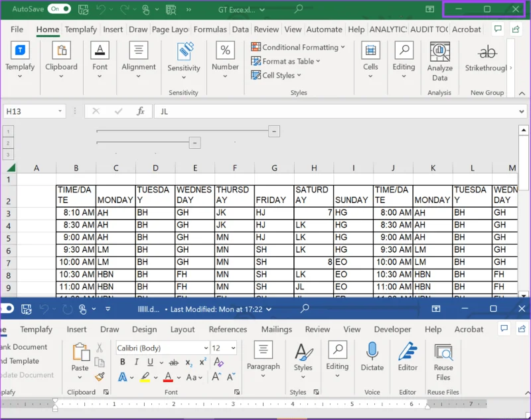
Task: Click Format Painter brush in Word
Action: 100,377
